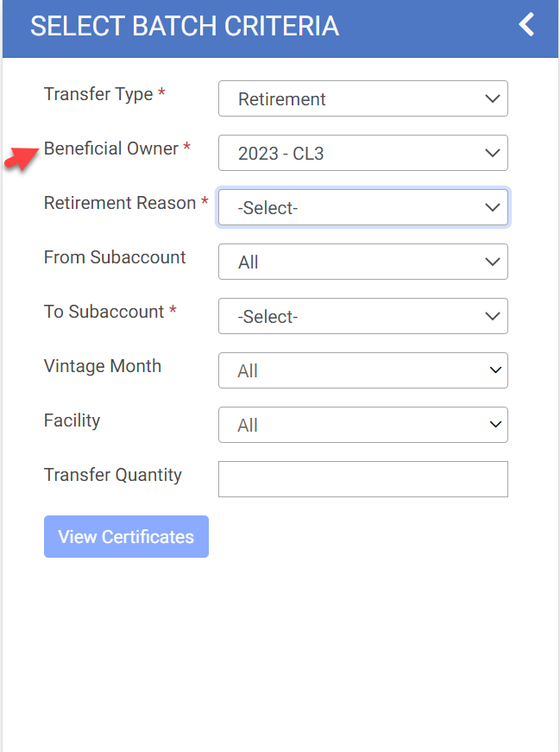Collapse the Select Batch Criteria panel

[x=526, y=25]
